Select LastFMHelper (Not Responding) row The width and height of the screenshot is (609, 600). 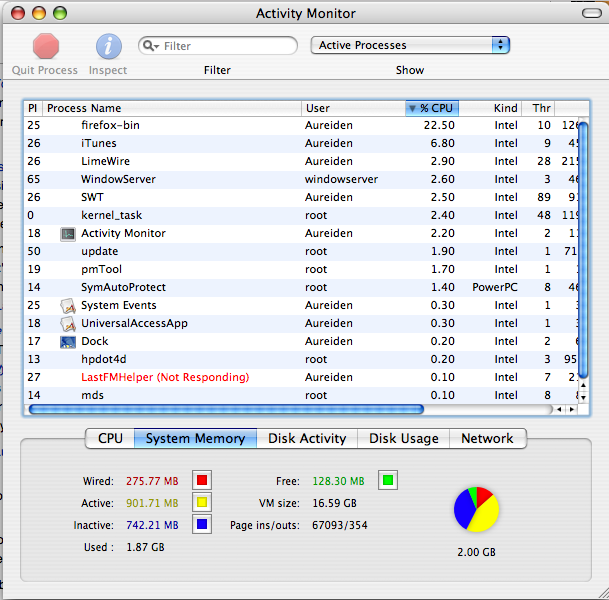tap(301, 377)
